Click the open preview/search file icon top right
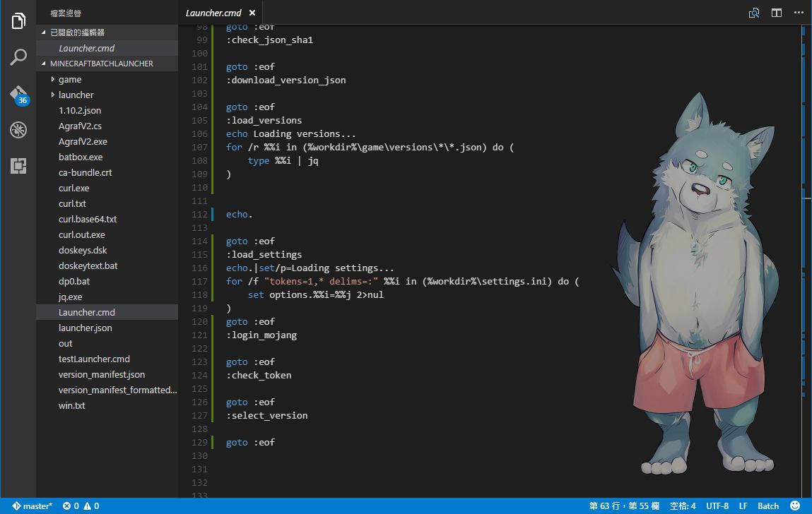 [754, 13]
